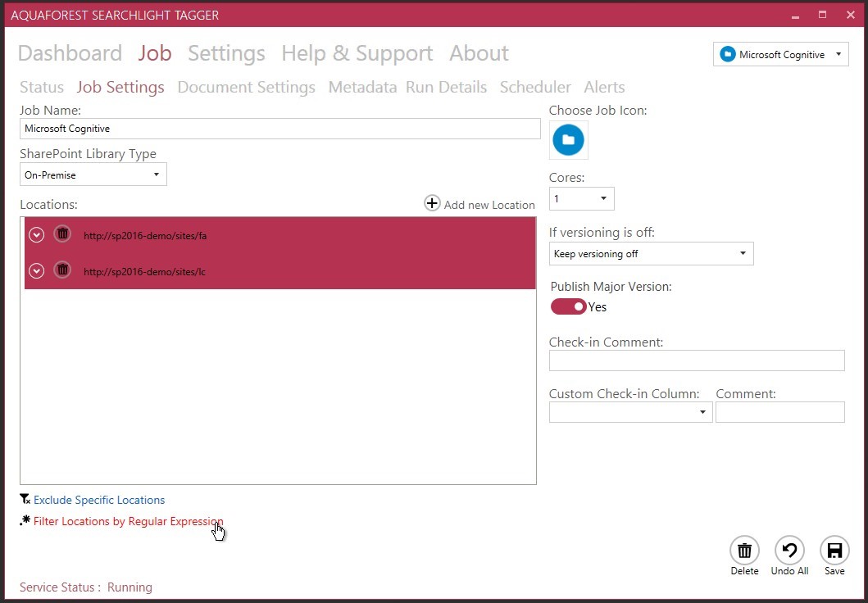Open the Microsoft Cognitive job selector dropdown
868x603 pixels.
pos(781,55)
